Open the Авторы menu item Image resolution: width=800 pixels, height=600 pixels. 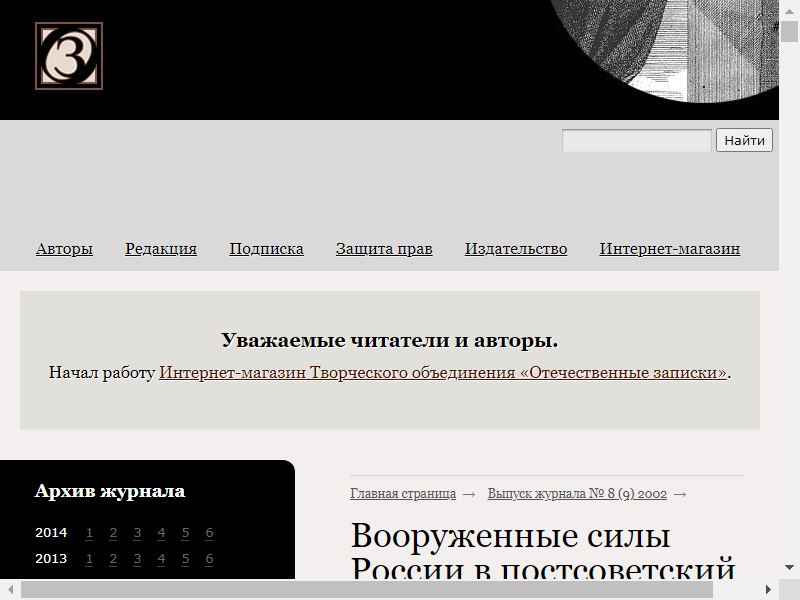[x=64, y=249]
